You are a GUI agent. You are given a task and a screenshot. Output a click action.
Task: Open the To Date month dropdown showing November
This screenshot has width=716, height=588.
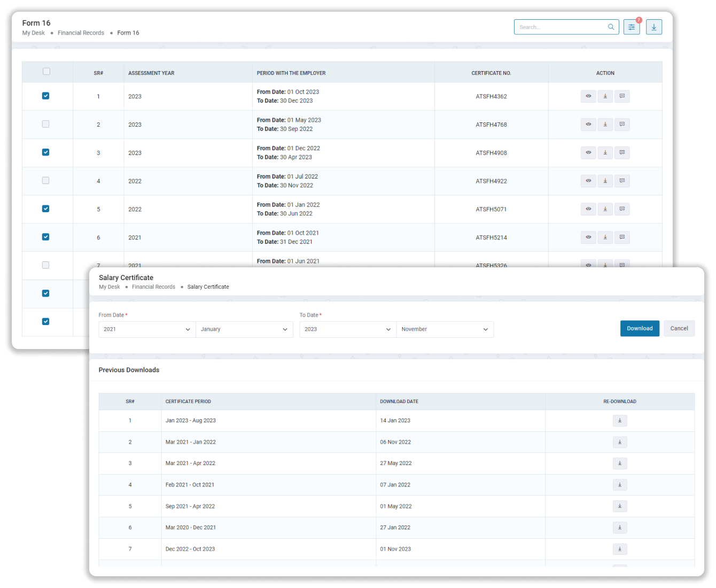tap(445, 329)
